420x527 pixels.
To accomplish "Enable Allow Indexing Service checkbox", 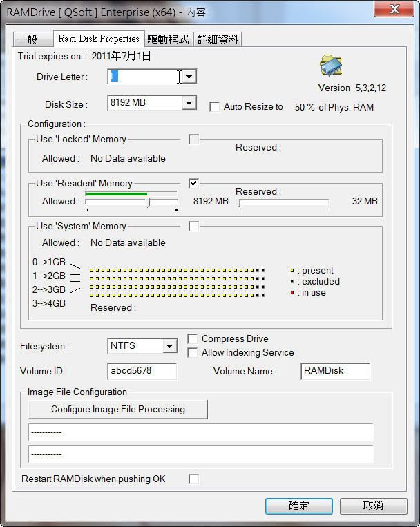I will tap(193, 353).
